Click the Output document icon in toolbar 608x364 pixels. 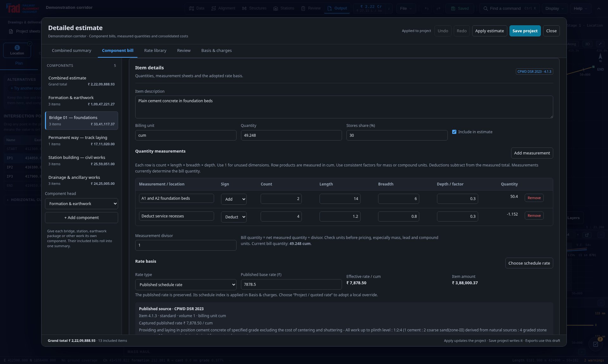point(329,9)
